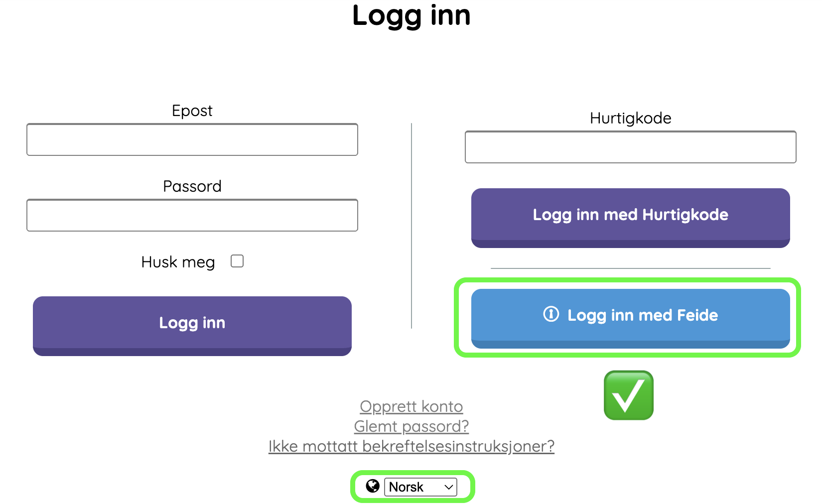The height and width of the screenshot is (504, 822).
Task: Click the globe language icon
Action: (373, 486)
